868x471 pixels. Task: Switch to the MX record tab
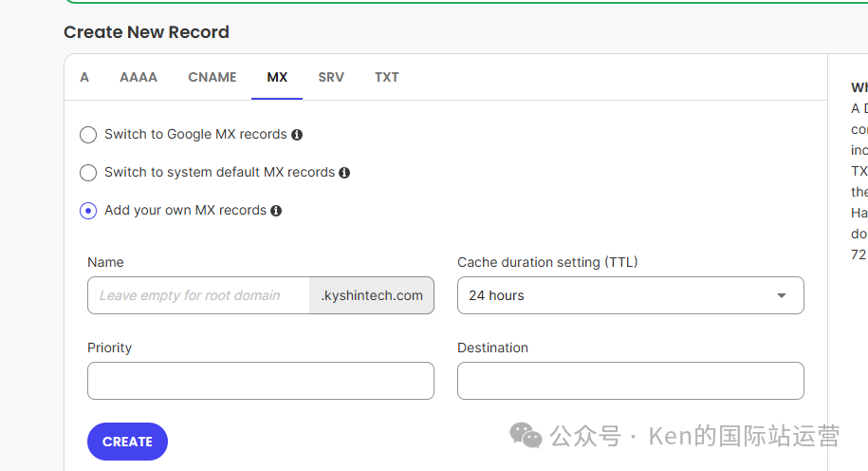coord(277,77)
